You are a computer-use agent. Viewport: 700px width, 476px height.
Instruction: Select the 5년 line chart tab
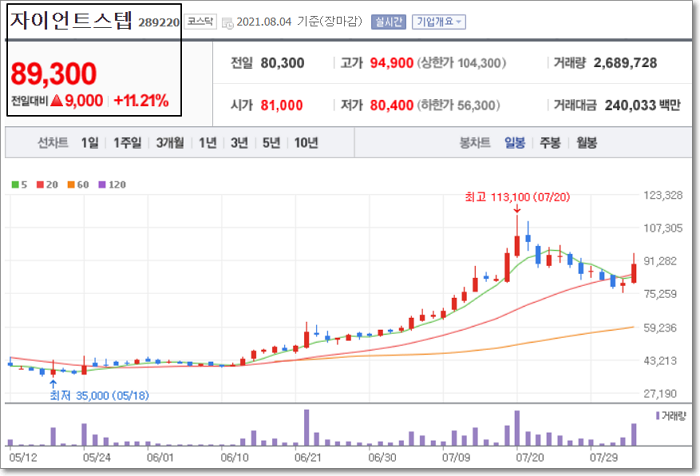pyautogui.click(x=271, y=143)
